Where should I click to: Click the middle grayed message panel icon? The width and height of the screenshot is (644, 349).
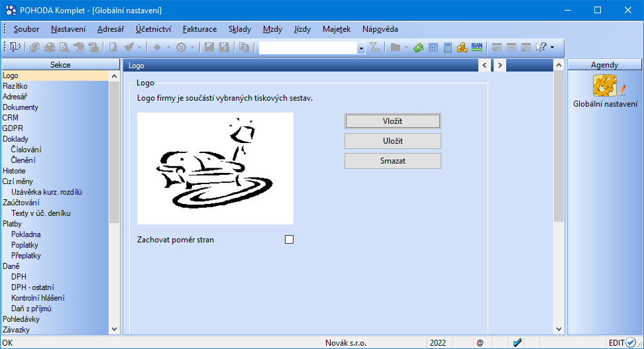[x=511, y=47]
